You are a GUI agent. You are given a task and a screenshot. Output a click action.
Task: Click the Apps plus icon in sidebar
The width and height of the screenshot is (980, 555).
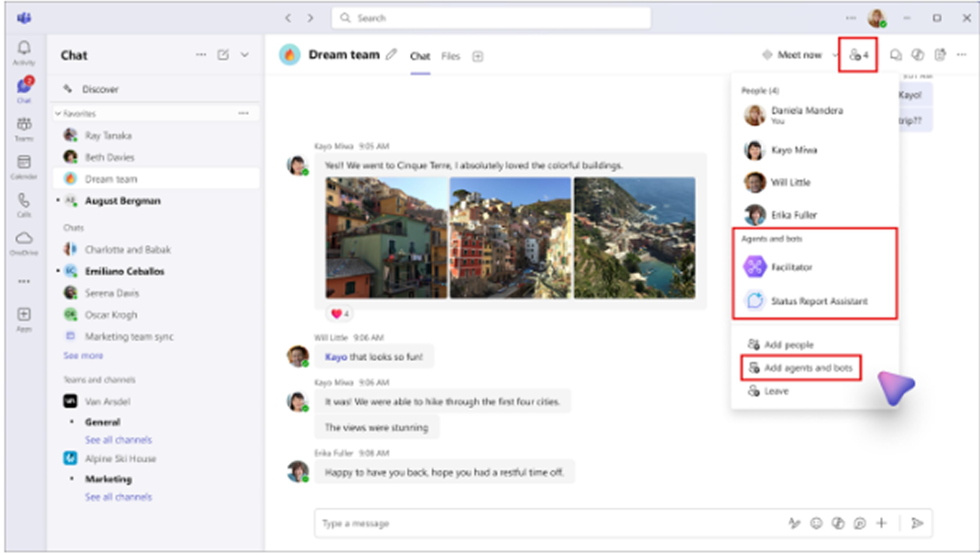[24, 319]
